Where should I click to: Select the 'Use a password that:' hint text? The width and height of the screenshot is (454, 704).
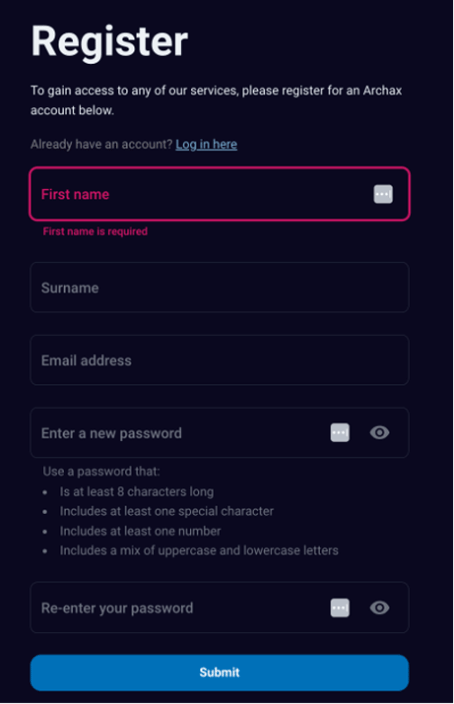(x=101, y=471)
